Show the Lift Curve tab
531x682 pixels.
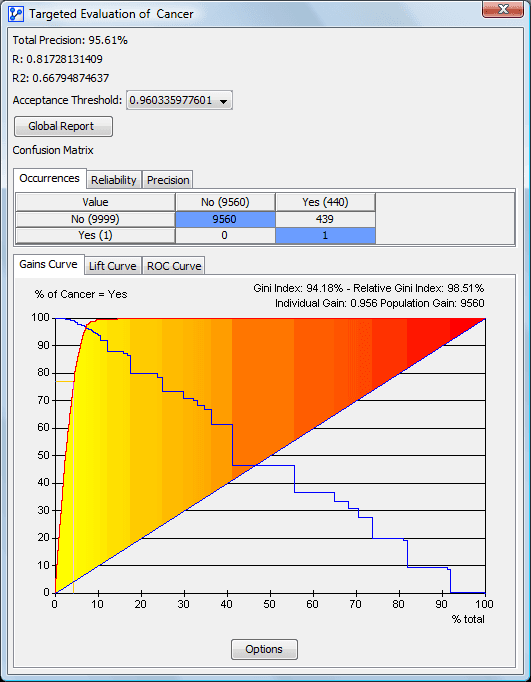click(113, 266)
